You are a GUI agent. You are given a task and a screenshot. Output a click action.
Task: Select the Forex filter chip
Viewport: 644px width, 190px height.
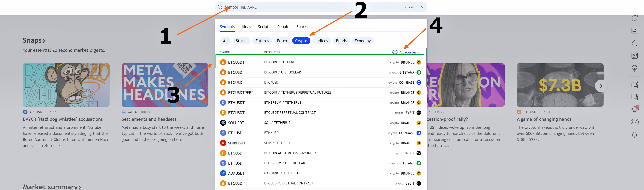point(282,41)
